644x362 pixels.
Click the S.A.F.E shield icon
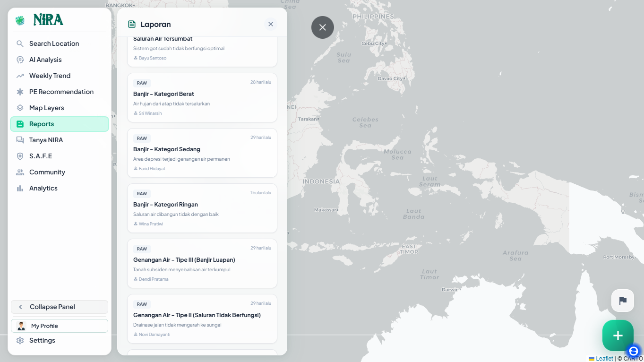(x=20, y=156)
